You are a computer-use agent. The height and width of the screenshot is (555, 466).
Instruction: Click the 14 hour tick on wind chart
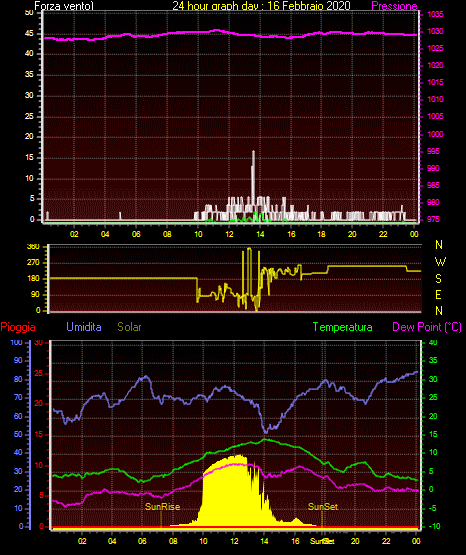(260, 234)
